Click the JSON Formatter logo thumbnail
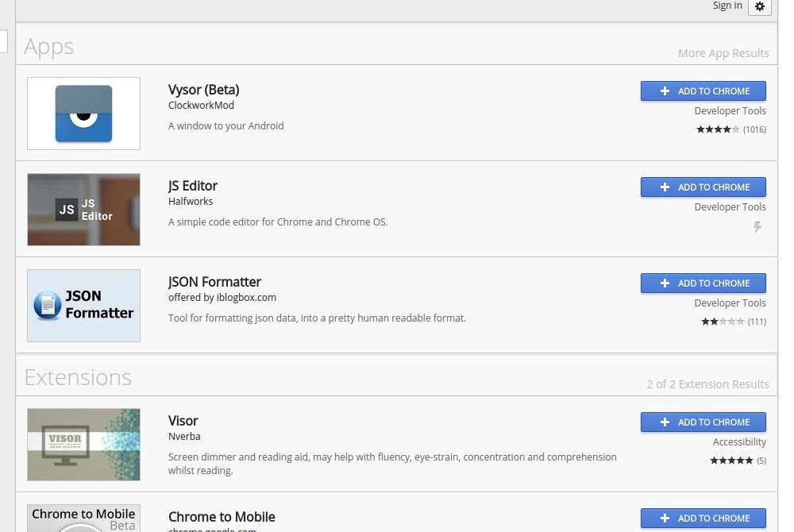Image resolution: width=794 pixels, height=532 pixels. 83,306
